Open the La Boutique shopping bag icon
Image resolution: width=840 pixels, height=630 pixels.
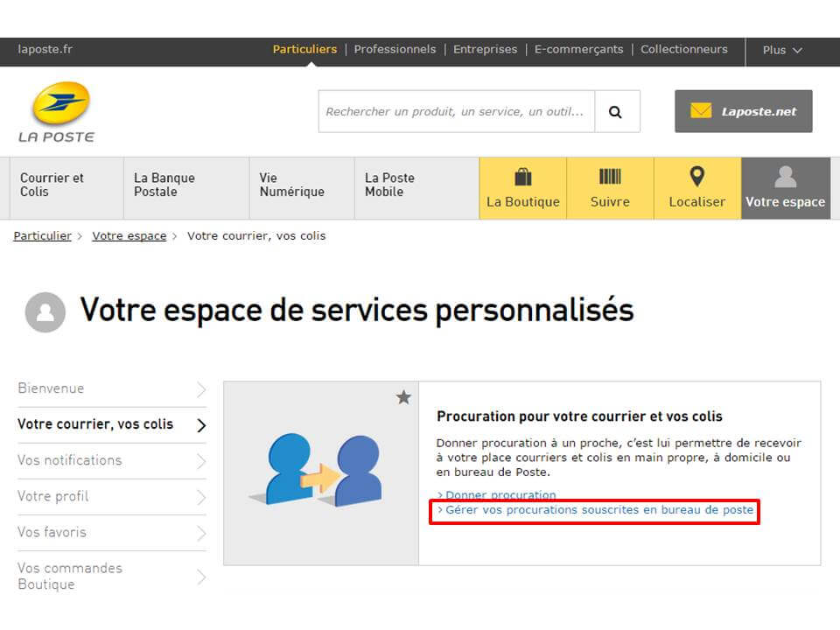(522, 176)
